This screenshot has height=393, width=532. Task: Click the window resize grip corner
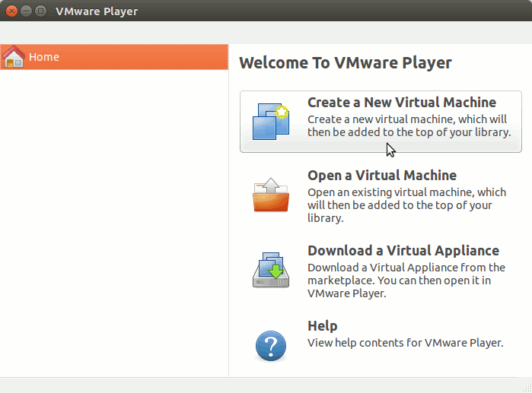(527, 388)
